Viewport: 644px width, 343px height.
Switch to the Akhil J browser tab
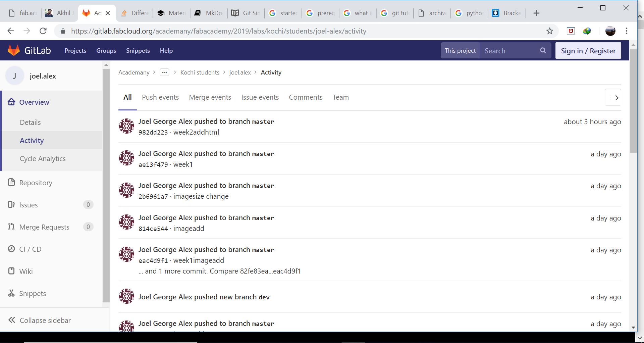click(59, 13)
